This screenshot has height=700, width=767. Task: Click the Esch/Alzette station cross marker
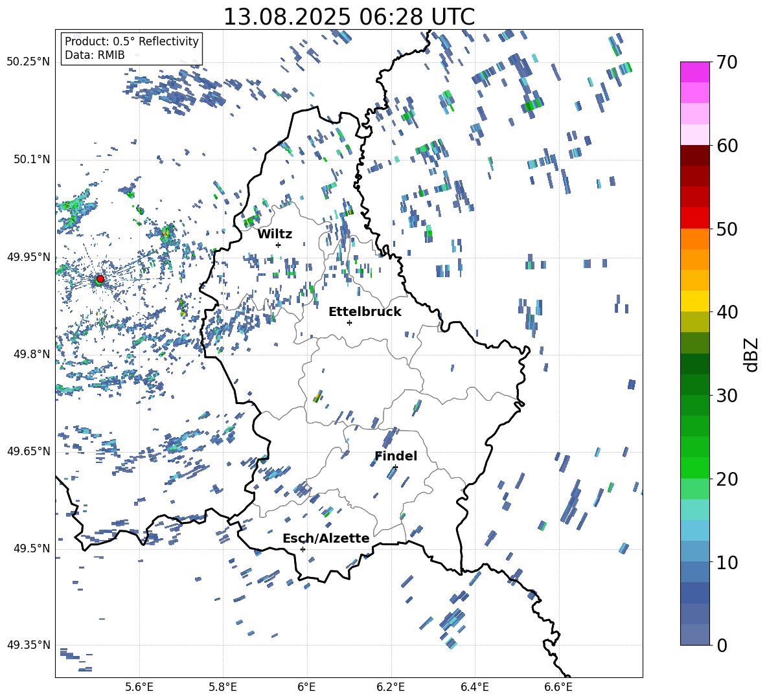[x=303, y=549]
